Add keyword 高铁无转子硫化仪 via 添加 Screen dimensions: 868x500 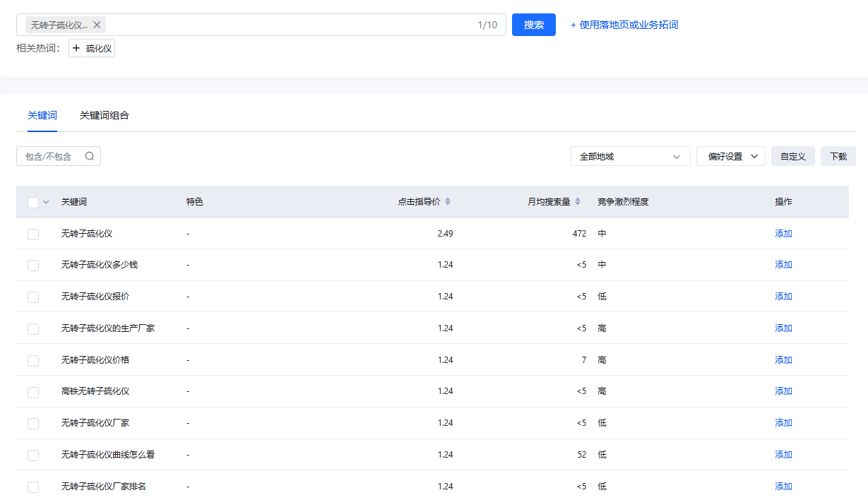[783, 391]
